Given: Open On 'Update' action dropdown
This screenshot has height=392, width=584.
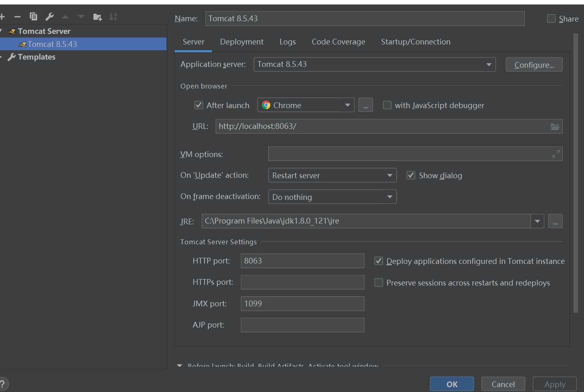Looking at the screenshot, I should pyautogui.click(x=332, y=175).
